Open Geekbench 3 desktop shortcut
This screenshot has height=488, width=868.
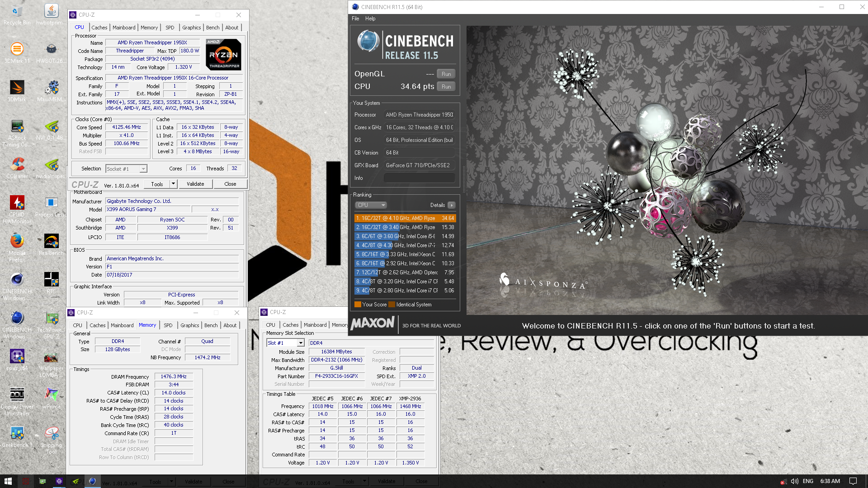(17, 437)
